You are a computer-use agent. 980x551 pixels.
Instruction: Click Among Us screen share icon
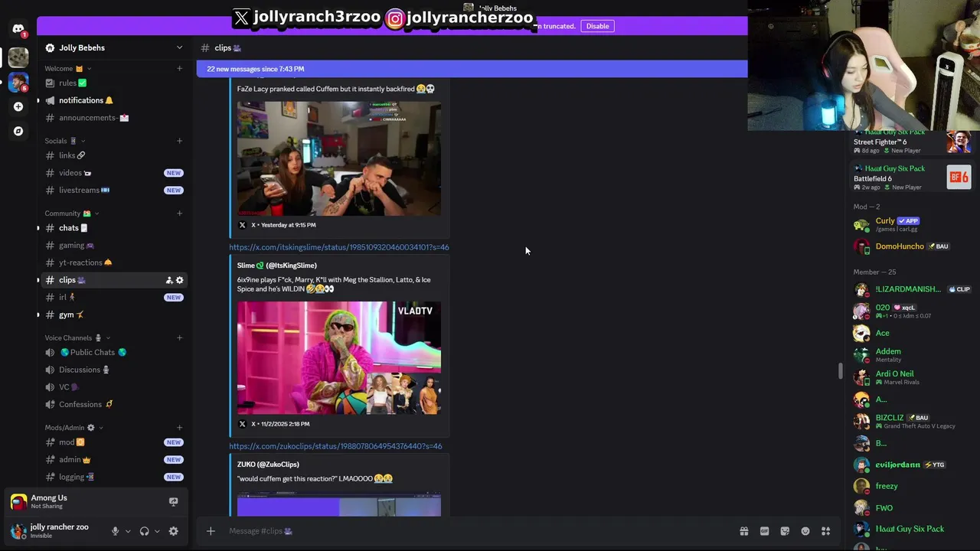(173, 502)
